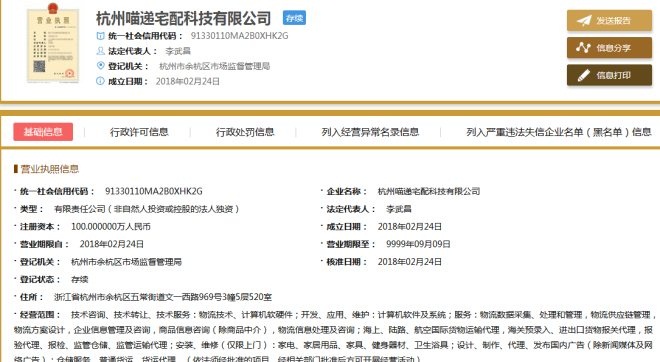Click the 发送报告 send report button

tap(609, 20)
